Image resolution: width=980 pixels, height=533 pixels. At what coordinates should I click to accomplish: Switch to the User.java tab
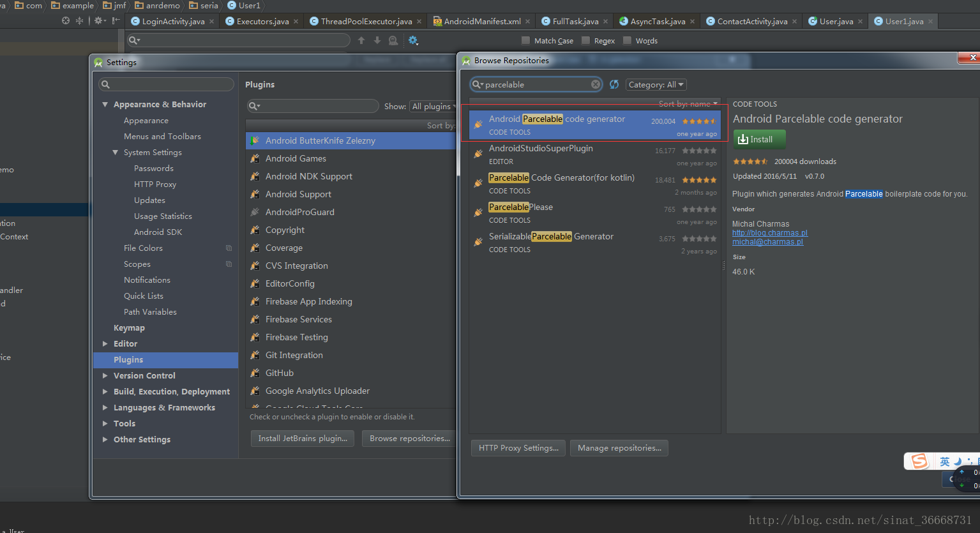[x=836, y=21]
